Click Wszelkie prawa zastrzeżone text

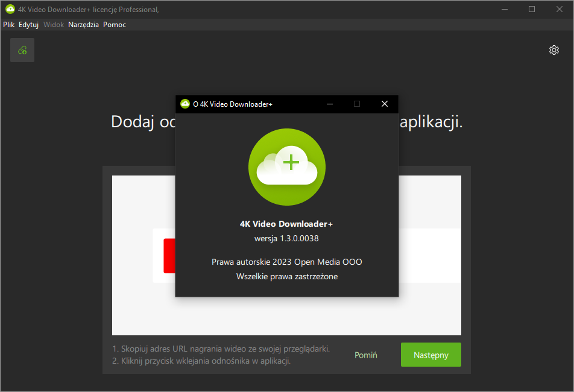287,276
